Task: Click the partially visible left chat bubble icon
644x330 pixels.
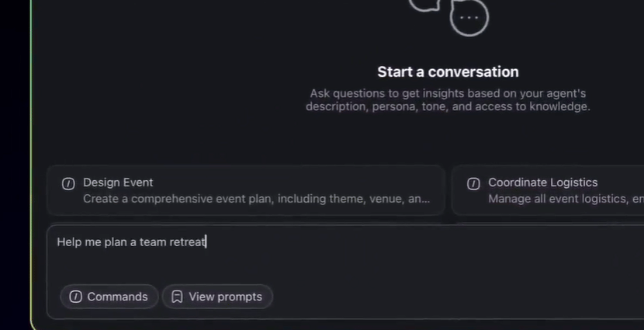Action: (425, 5)
